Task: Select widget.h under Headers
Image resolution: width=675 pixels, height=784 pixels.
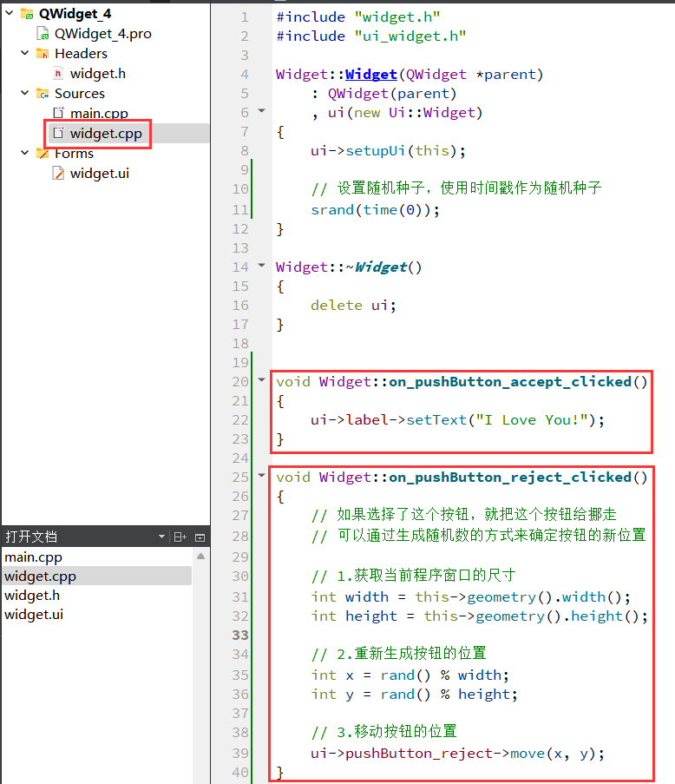Action: coord(98,74)
